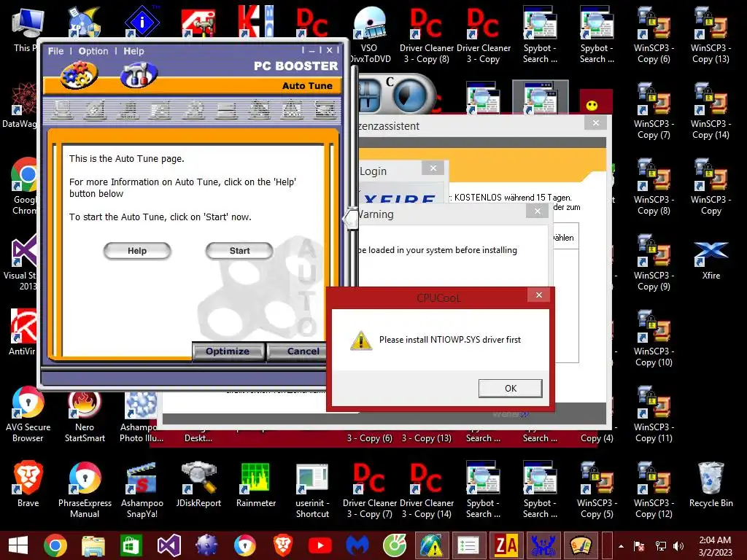Image resolution: width=747 pixels, height=560 pixels.
Task: Open YouTube from the taskbar
Action: (x=320, y=545)
